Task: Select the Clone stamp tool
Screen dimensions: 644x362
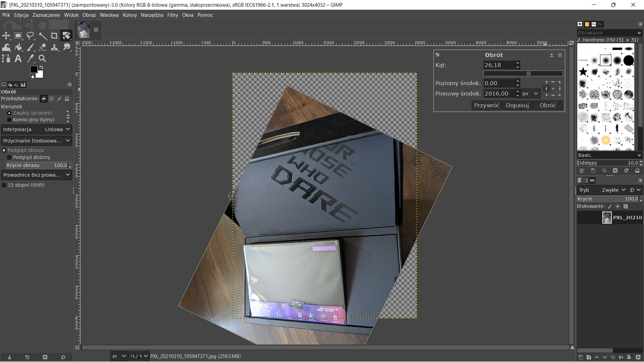Action: (54, 47)
